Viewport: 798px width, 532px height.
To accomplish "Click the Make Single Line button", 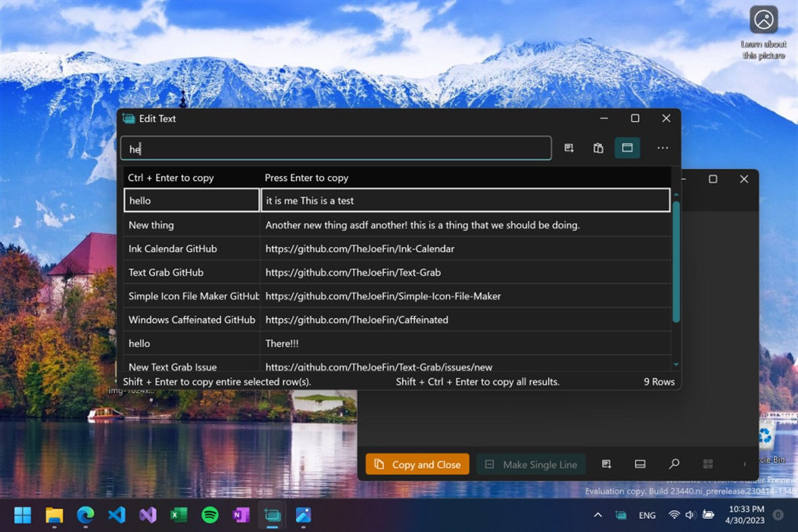I will (x=531, y=464).
